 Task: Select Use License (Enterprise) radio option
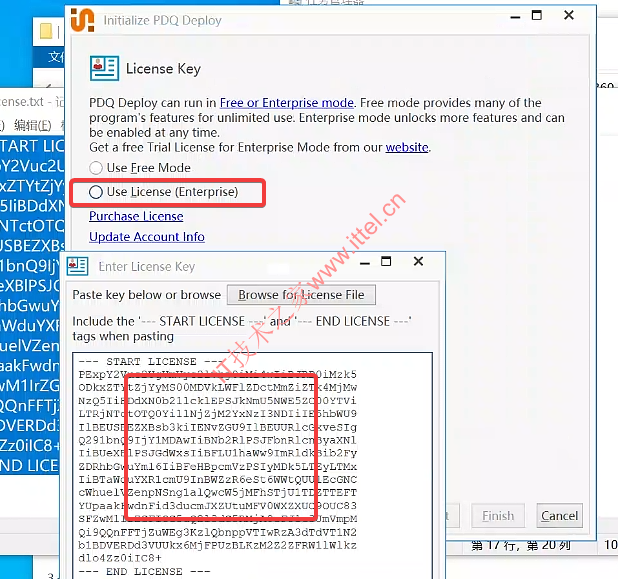pos(96,192)
